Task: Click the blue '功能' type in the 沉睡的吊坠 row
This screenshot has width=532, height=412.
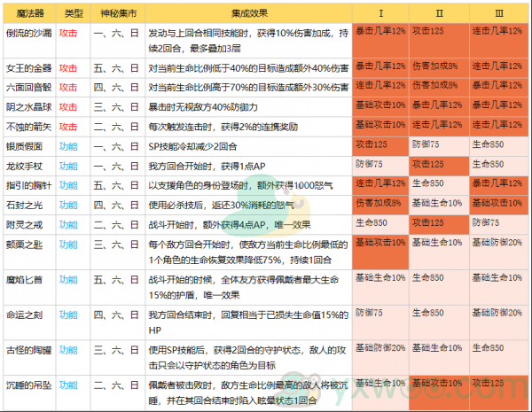Action: 68,385
